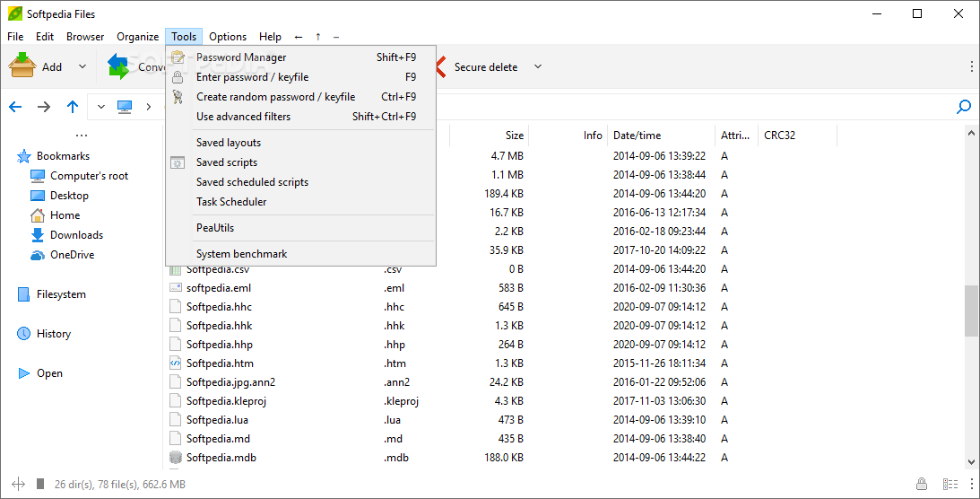Go up one folder level
The height and width of the screenshot is (499, 980).
[73, 107]
